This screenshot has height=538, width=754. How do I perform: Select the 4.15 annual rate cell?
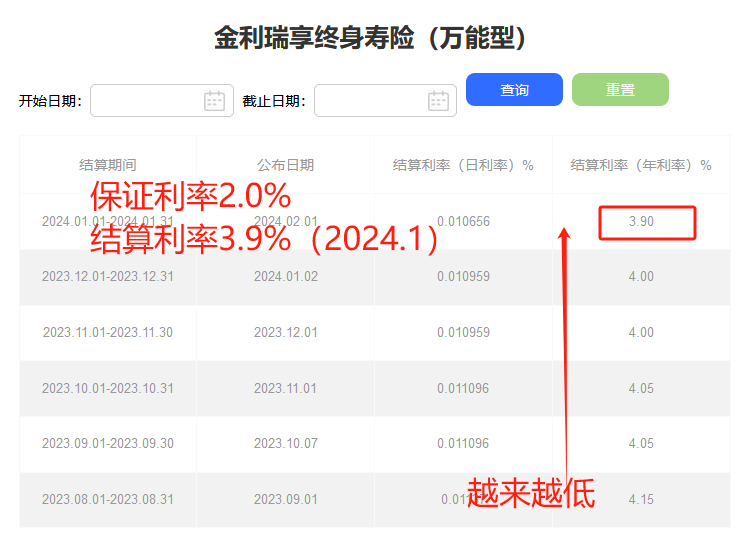[641, 499]
